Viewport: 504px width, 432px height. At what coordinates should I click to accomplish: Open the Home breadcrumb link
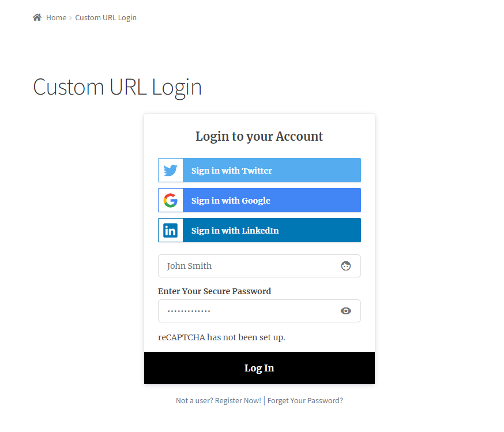57,18
